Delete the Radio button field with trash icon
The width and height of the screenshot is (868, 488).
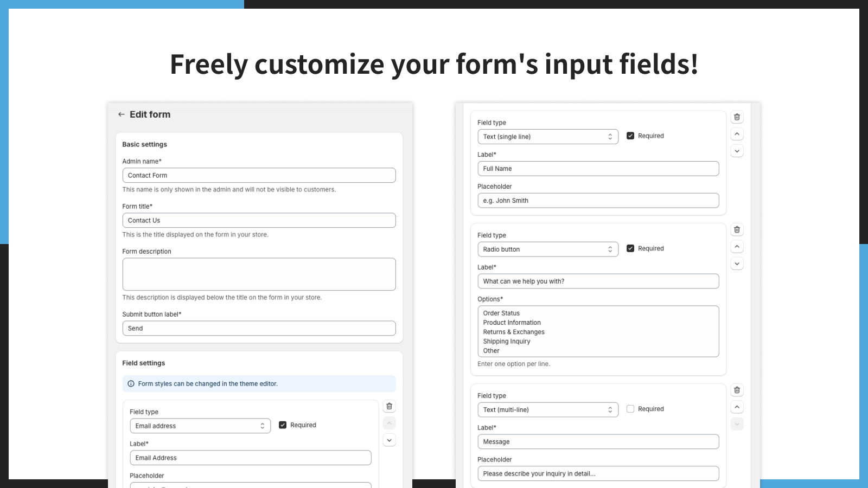click(x=737, y=230)
